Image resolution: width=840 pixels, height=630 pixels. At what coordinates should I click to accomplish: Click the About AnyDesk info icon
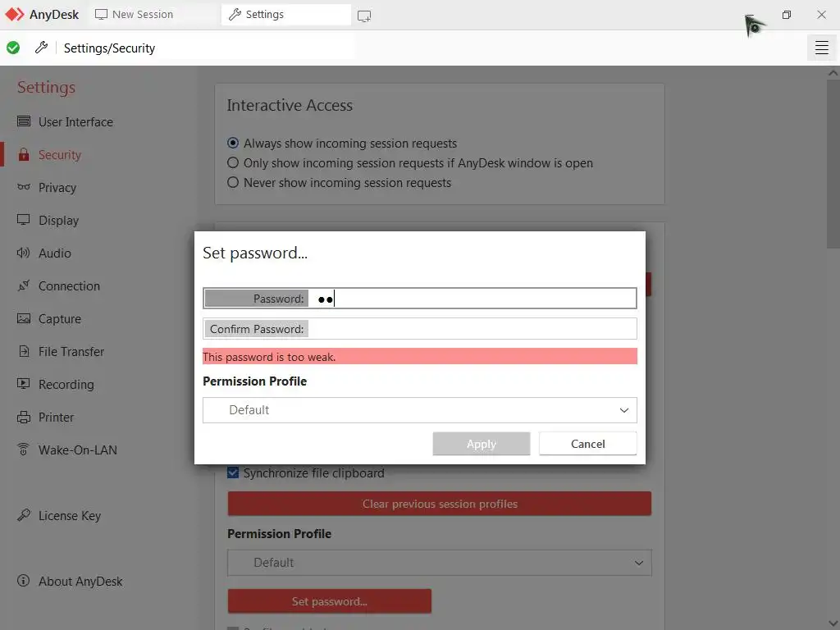tap(24, 581)
